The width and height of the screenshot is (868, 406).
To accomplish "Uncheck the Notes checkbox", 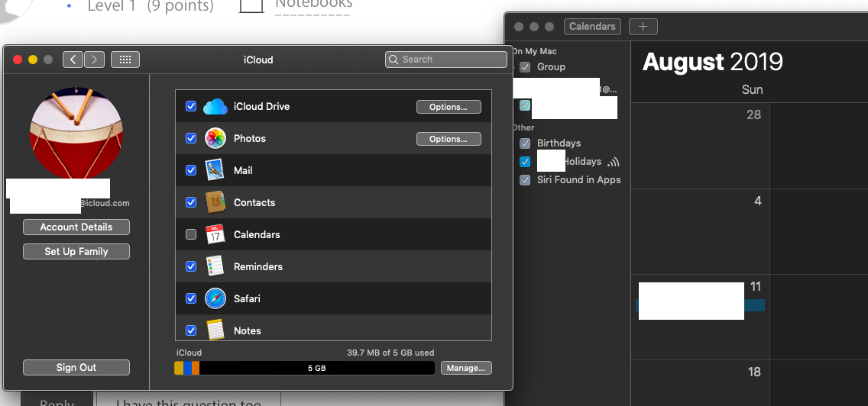I will (191, 330).
